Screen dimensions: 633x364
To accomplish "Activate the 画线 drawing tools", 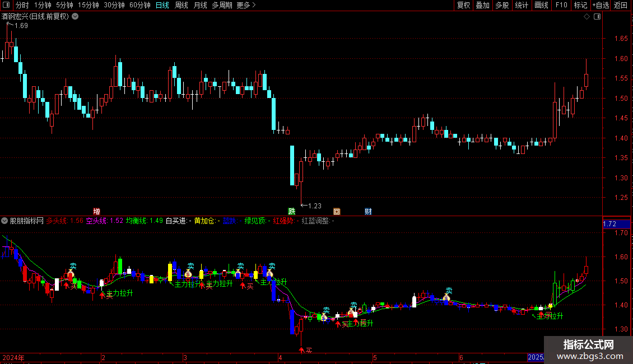I will (x=541, y=5).
